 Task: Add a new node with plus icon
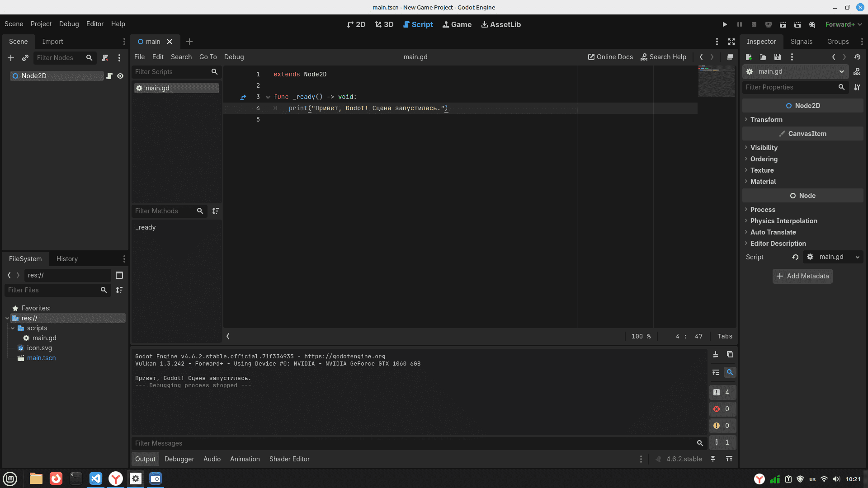coord(11,58)
